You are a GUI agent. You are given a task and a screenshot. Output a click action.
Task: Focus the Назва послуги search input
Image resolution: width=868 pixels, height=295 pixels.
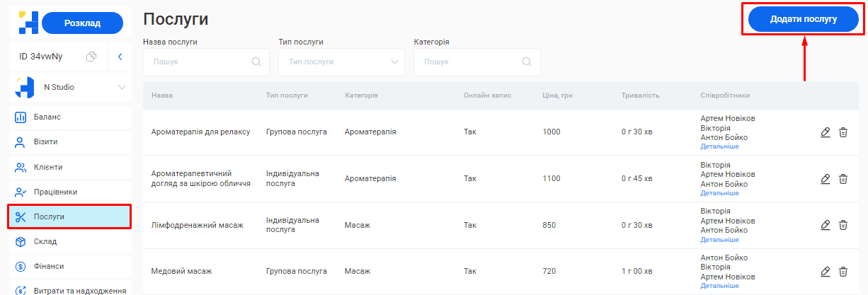click(x=198, y=62)
